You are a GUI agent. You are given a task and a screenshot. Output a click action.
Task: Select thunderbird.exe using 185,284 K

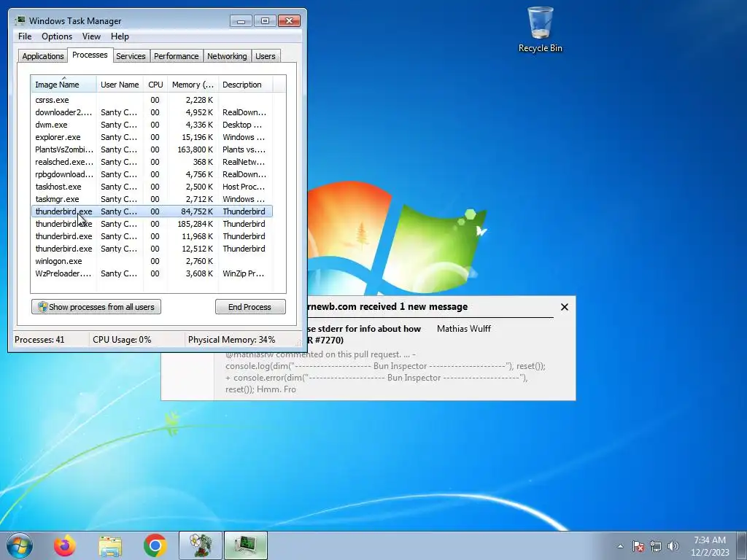pos(152,224)
